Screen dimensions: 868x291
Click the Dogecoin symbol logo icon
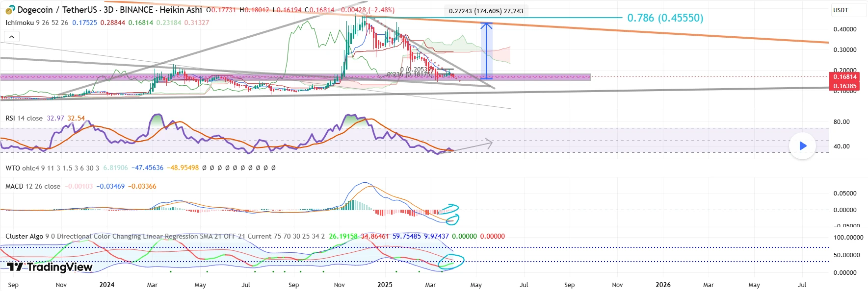(x=10, y=10)
